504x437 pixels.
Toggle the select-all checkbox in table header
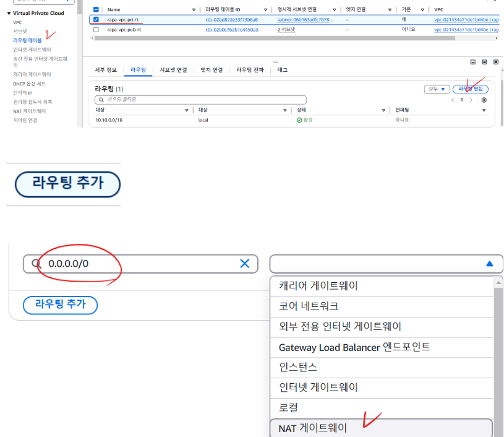tap(96, 10)
